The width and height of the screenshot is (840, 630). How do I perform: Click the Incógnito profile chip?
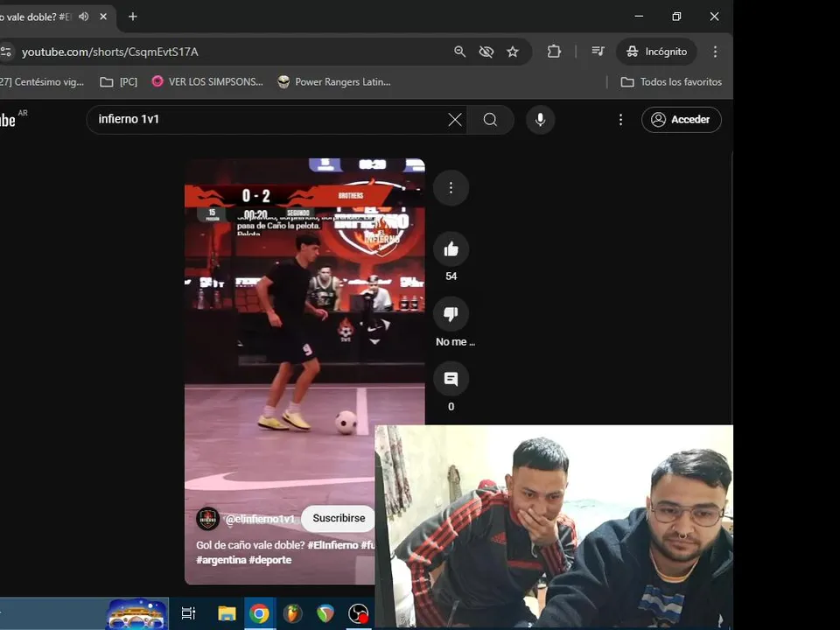point(657,52)
